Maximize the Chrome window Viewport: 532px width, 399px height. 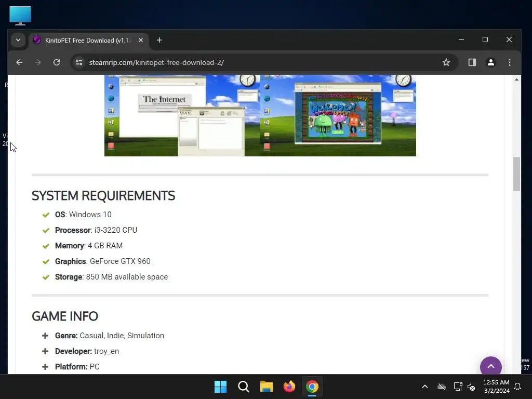[485, 39]
